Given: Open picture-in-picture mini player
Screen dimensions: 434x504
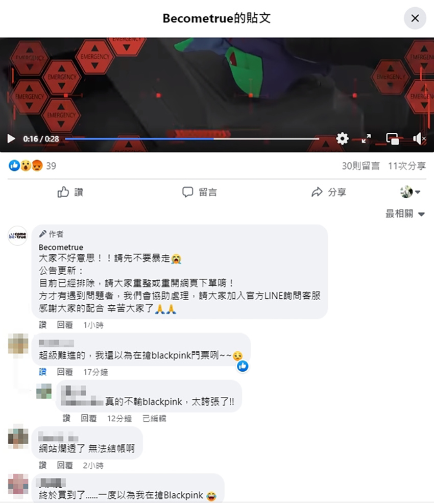Looking at the screenshot, I should click(392, 139).
